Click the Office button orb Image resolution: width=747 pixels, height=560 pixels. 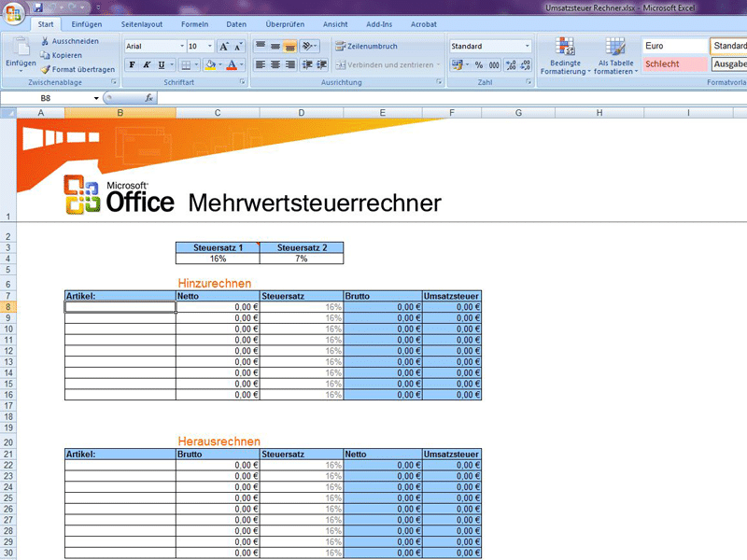click(13, 13)
